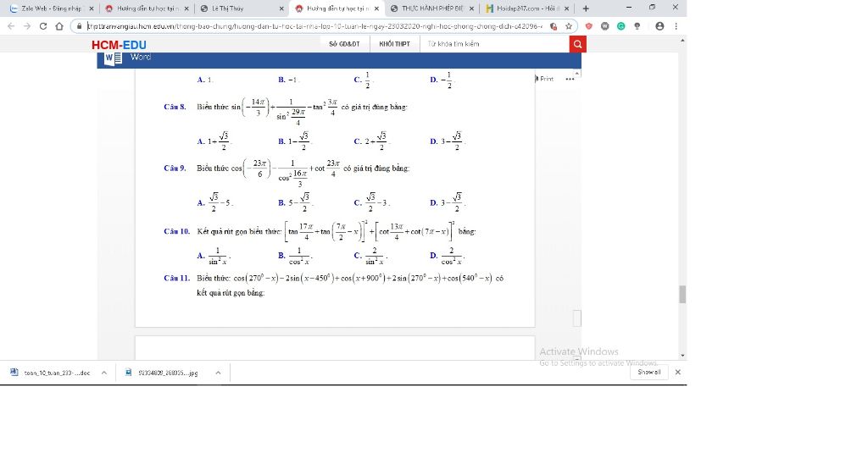This screenshot has height=470, width=868.
Task: Click the dark lightbulb extension icon
Action: (637, 26)
